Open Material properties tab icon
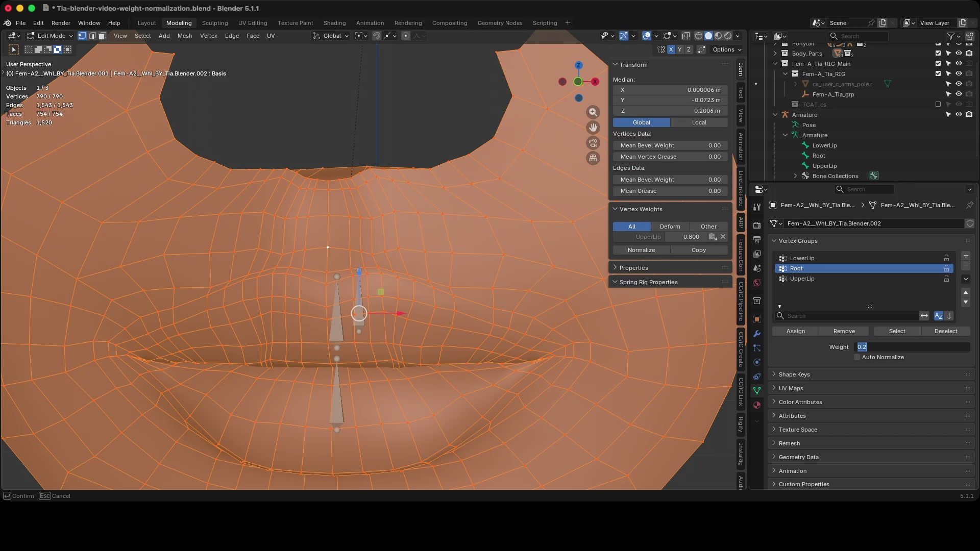 coord(757,405)
